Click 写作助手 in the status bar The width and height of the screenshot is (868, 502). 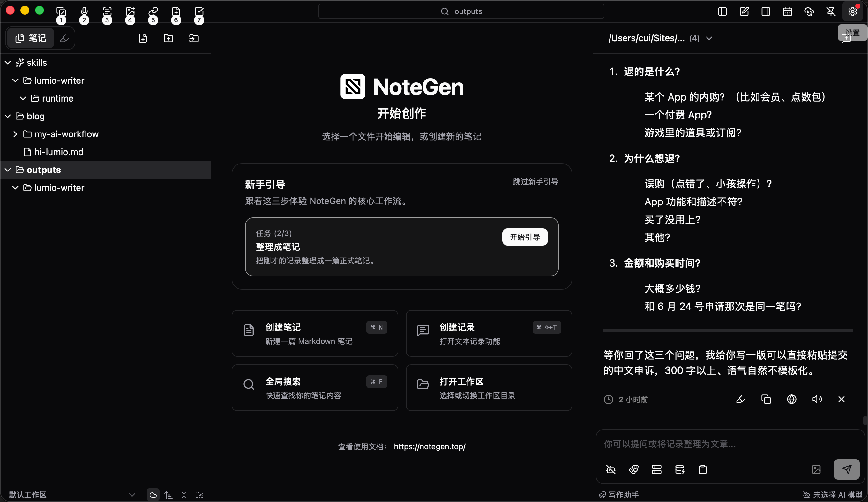coord(619,495)
